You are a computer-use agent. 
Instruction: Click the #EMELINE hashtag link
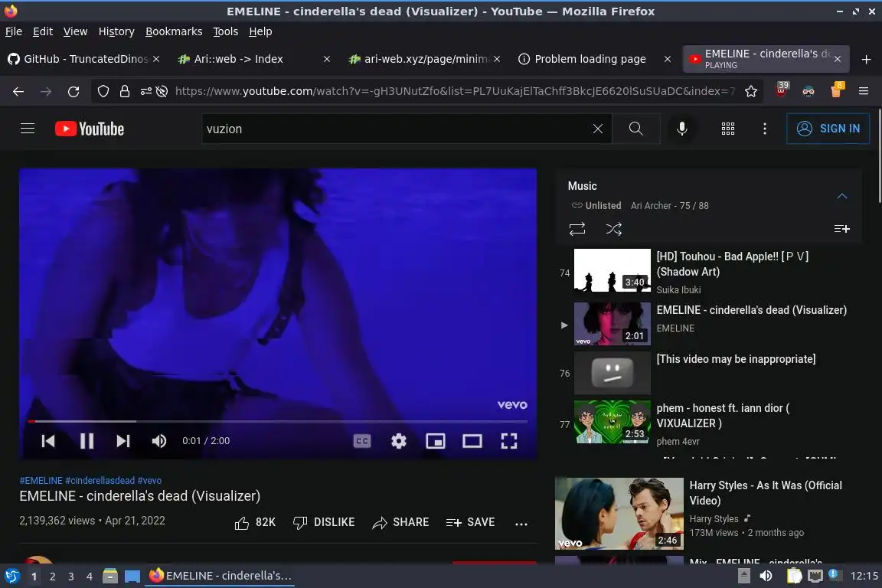tap(41, 481)
